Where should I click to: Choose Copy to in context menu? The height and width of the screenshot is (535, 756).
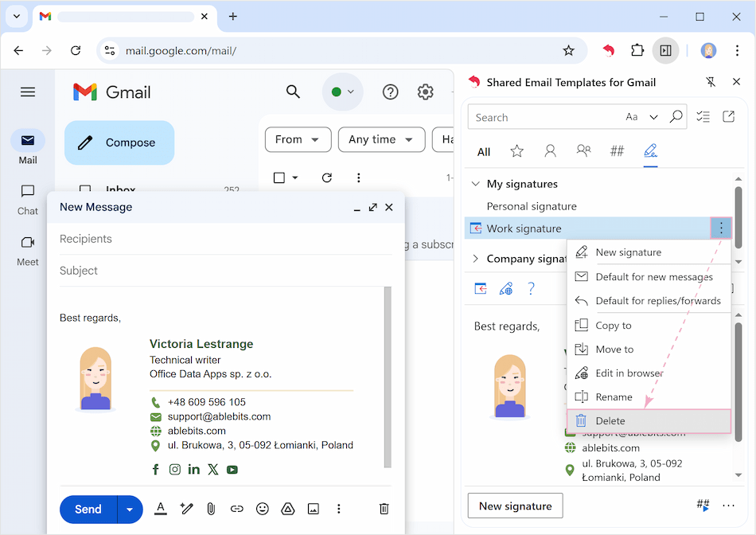[649, 326]
